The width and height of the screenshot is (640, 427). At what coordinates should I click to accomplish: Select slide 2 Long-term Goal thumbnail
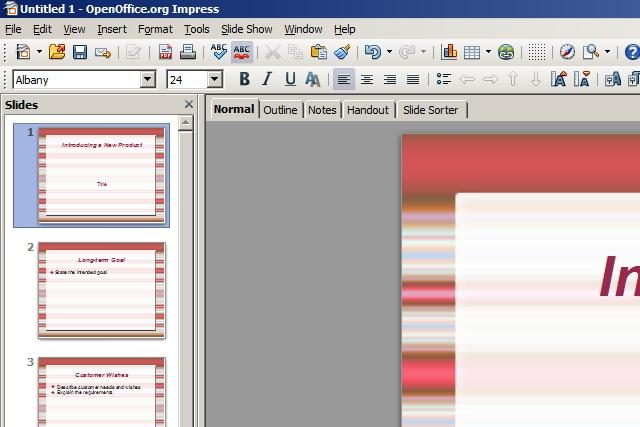point(102,290)
